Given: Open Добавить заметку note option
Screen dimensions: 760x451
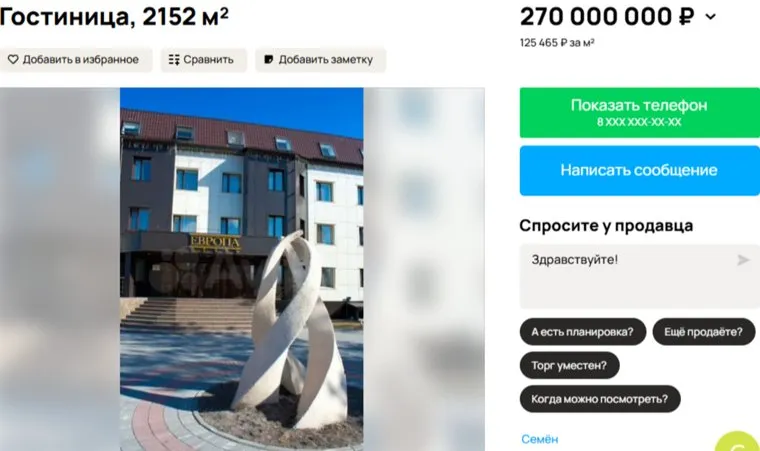Looking at the screenshot, I should pyautogui.click(x=320, y=60).
